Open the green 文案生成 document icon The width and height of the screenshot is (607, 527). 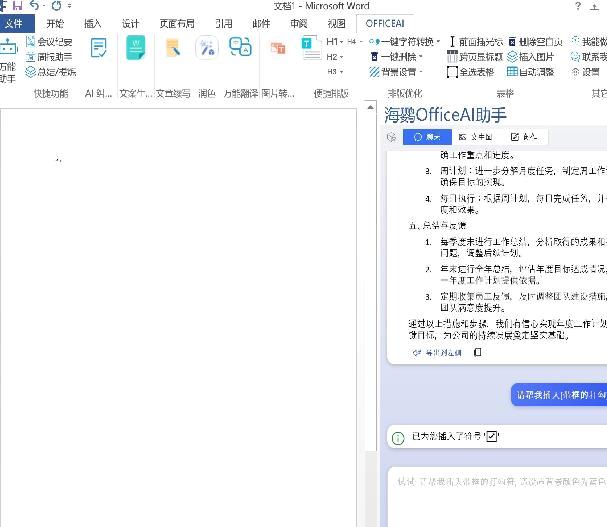click(x=135, y=48)
